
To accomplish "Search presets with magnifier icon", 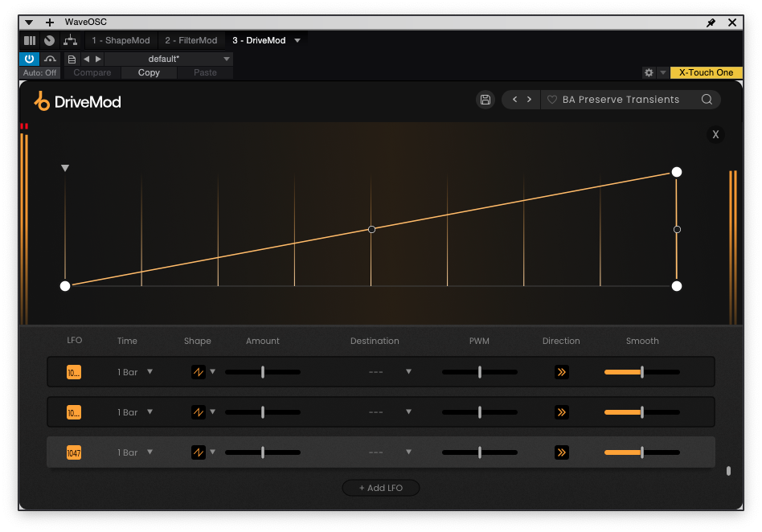I will point(707,100).
